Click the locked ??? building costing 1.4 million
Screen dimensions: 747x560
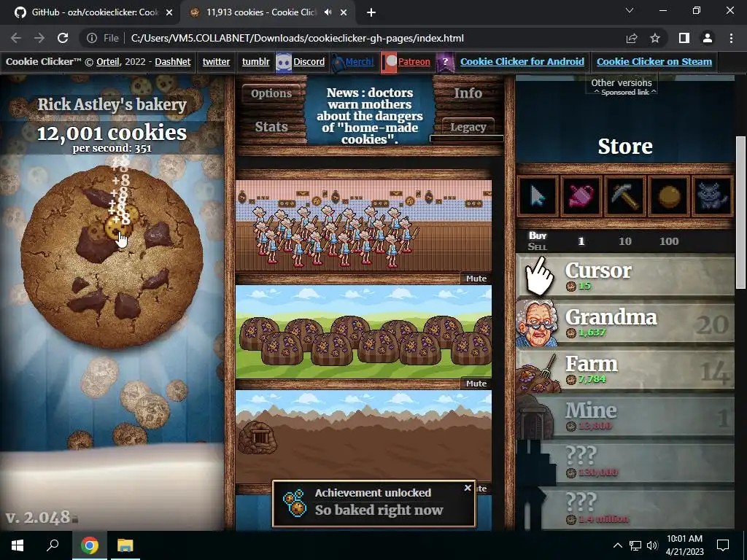625,509
